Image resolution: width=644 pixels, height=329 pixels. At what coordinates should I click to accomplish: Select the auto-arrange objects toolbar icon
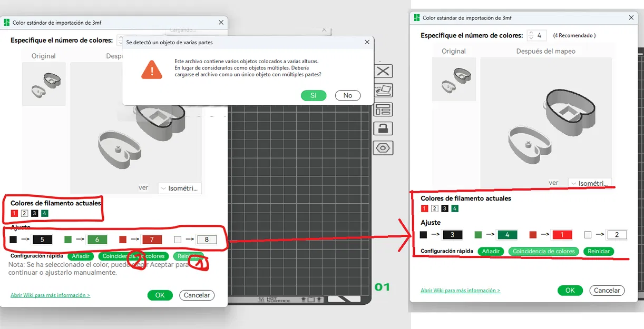(x=383, y=90)
